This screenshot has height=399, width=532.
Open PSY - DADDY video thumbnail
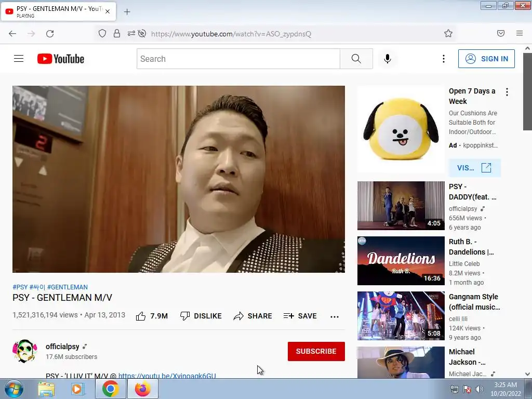coord(401,206)
